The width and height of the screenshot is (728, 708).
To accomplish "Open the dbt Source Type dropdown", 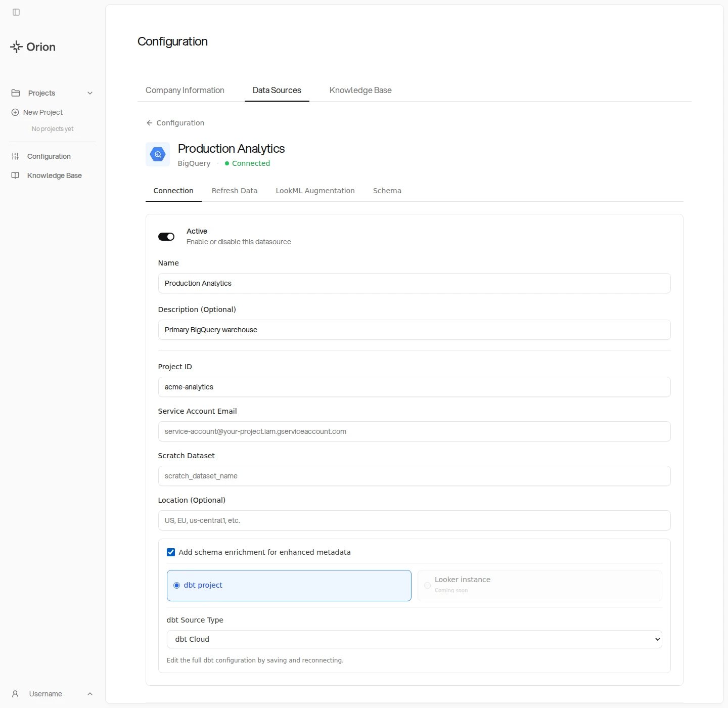I will pyautogui.click(x=414, y=639).
